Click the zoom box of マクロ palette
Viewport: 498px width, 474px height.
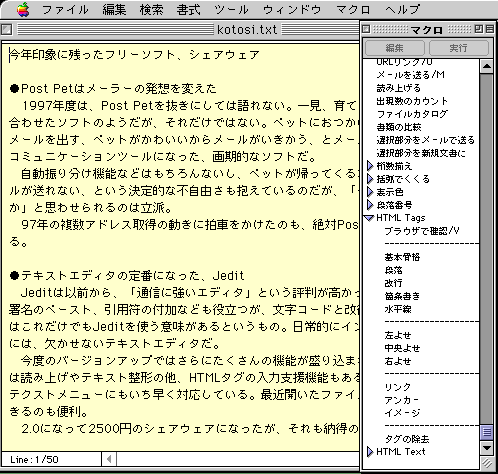[479, 29]
